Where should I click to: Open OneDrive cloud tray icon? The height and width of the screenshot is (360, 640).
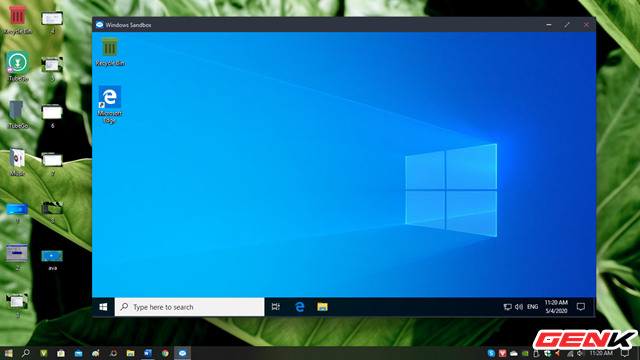(514, 353)
